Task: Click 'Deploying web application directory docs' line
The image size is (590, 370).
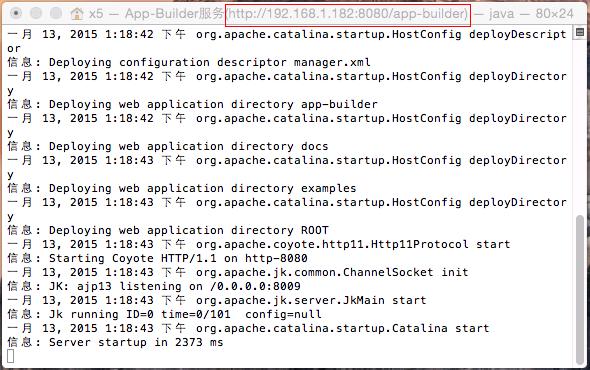Action: (168, 146)
